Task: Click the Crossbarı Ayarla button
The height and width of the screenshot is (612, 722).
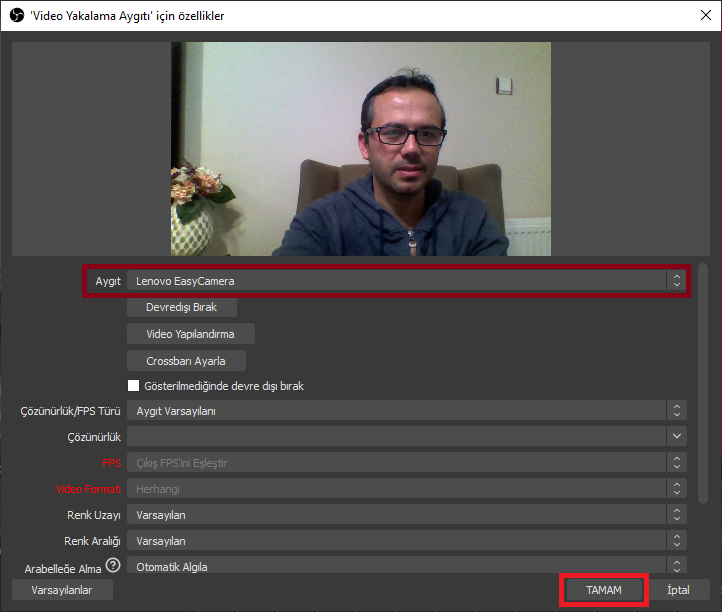Action: coord(186,361)
